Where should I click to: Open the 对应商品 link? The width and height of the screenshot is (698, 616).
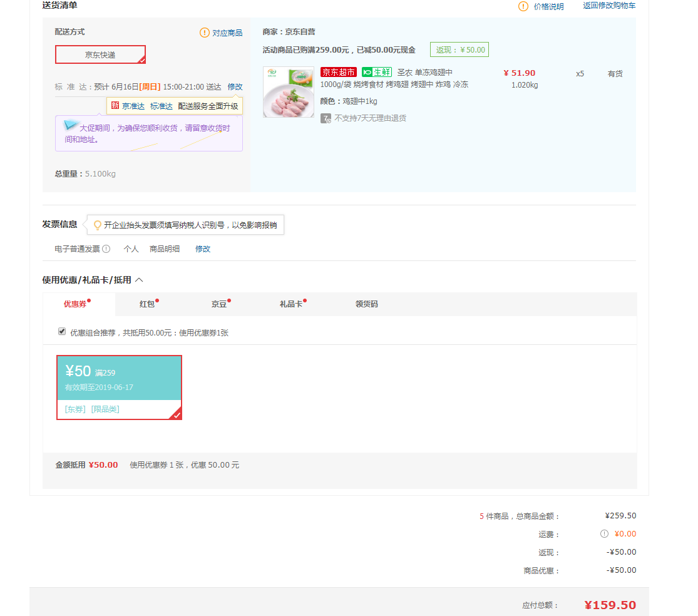coord(227,33)
